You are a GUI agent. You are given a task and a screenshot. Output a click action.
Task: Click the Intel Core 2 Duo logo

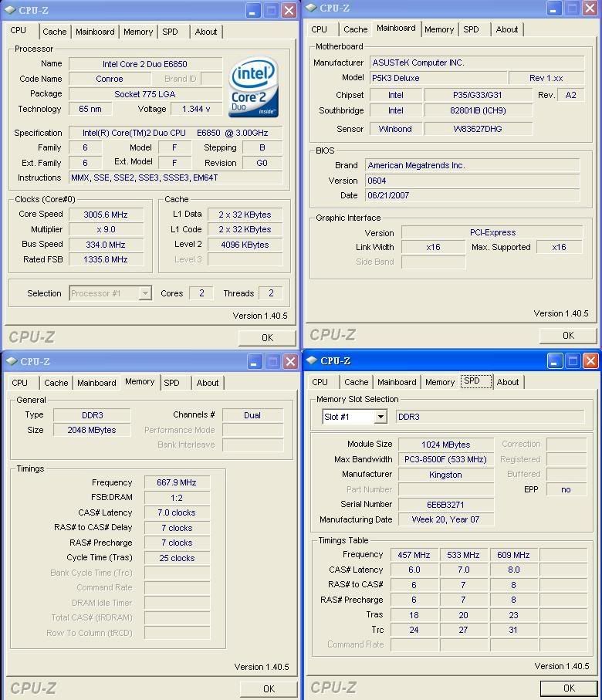(254, 87)
